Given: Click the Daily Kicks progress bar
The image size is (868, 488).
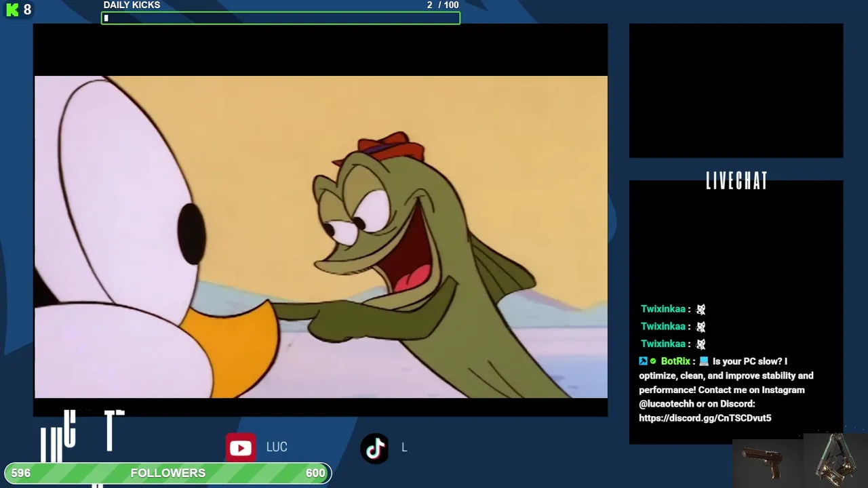Looking at the screenshot, I should pyautogui.click(x=281, y=18).
